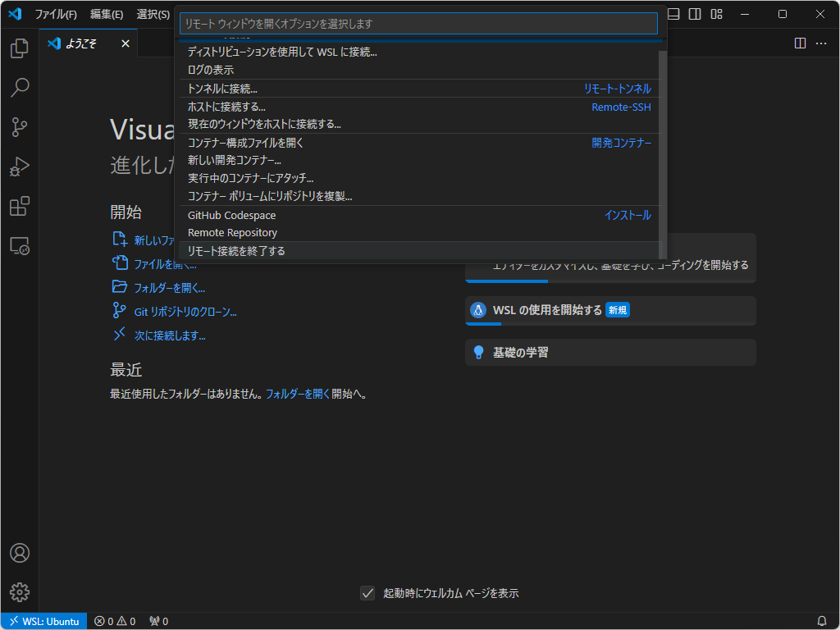Click the lightbulb icon on 基礎の学習
840x630 pixels.
[478, 352]
